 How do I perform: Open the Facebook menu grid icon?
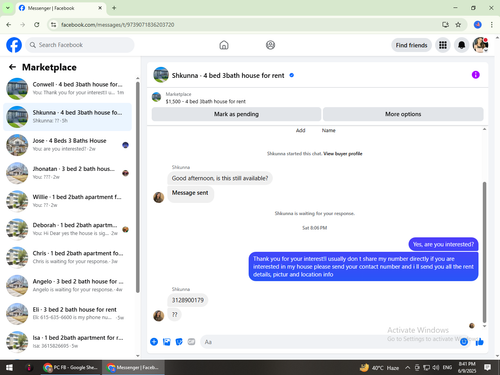pyautogui.click(x=443, y=45)
